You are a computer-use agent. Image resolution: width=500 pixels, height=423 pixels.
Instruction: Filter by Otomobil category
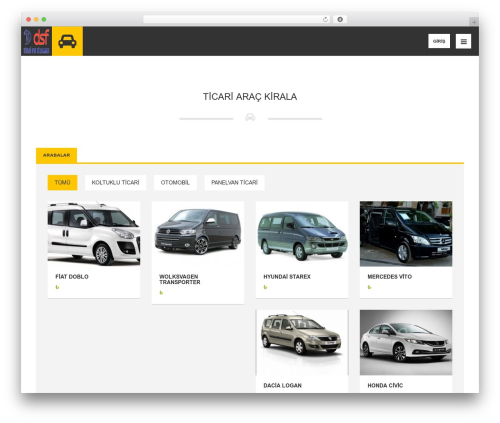point(175,182)
